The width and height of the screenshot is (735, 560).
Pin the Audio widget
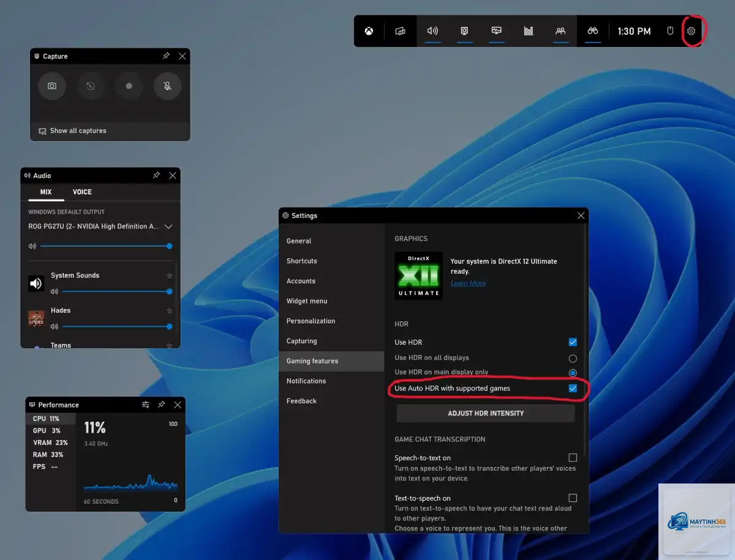[x=156, y=175]
